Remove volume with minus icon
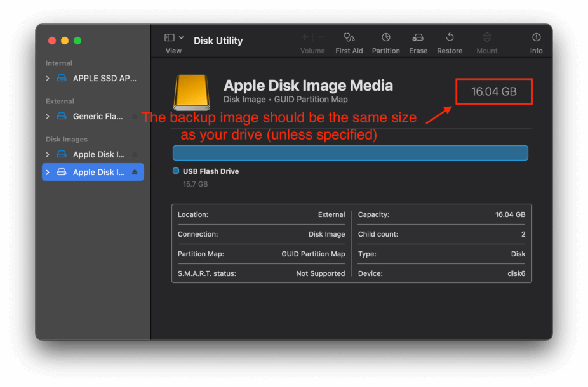This screenshot has width=588, height=387. click(x=321, y=37)
